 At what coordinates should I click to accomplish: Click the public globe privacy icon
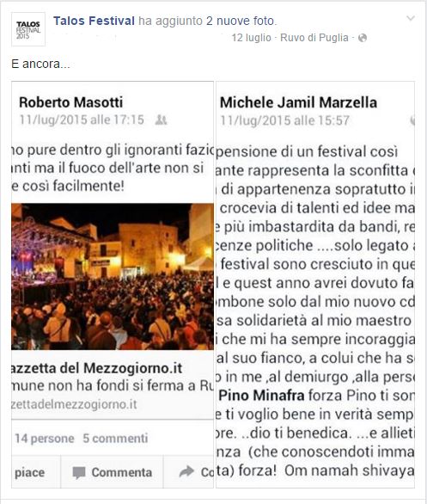tap(363, 38)
